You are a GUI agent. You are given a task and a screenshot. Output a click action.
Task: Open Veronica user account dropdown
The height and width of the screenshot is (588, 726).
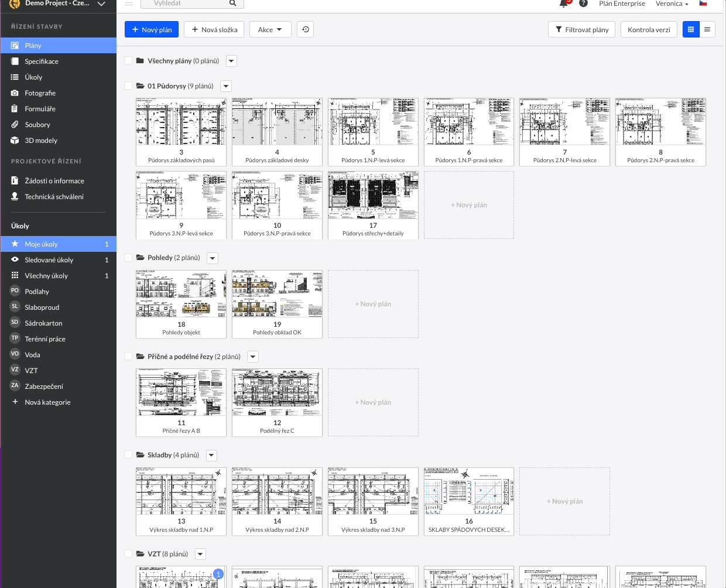[x=672, y=4]
